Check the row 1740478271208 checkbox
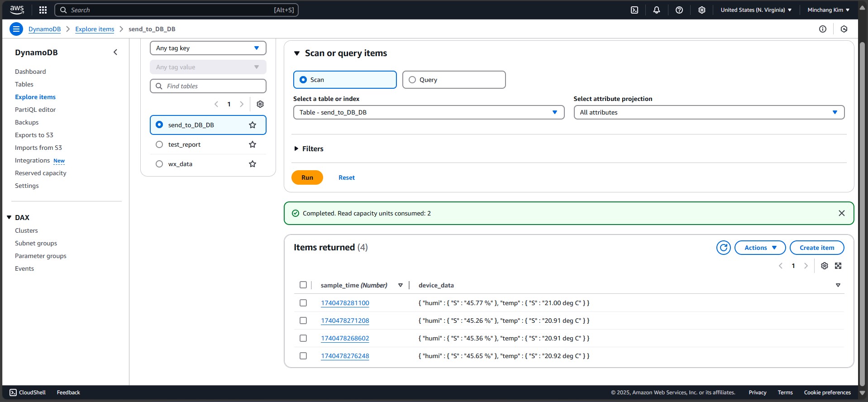Viewport: 868px width, 402px height. [303, 321]
